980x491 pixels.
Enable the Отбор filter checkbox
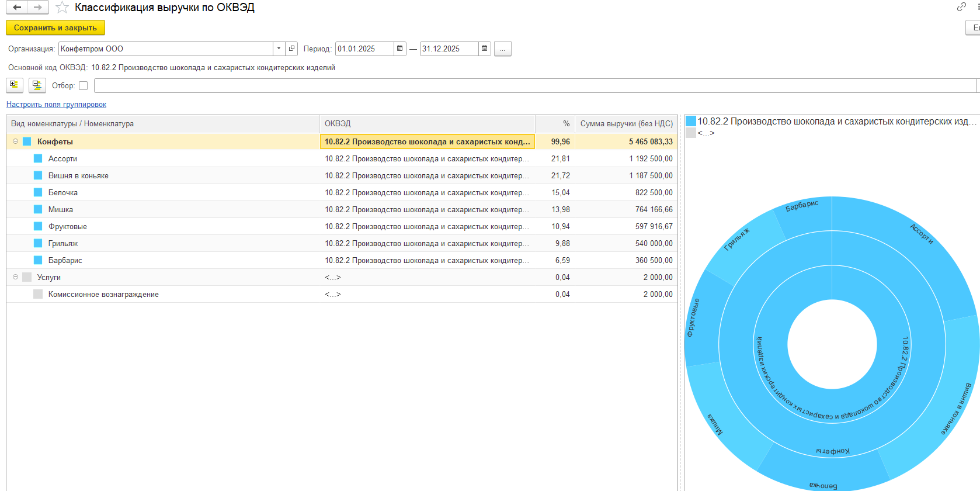point(84,86)
